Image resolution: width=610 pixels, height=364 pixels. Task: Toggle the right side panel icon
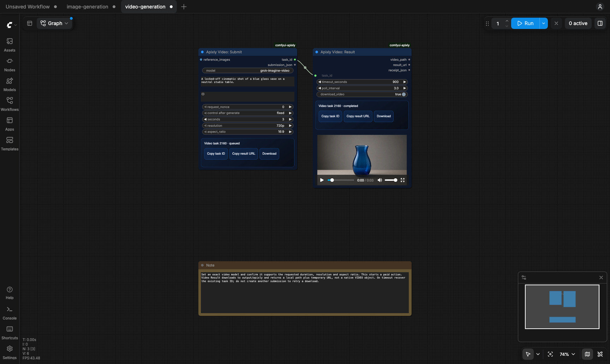[600, 23]
